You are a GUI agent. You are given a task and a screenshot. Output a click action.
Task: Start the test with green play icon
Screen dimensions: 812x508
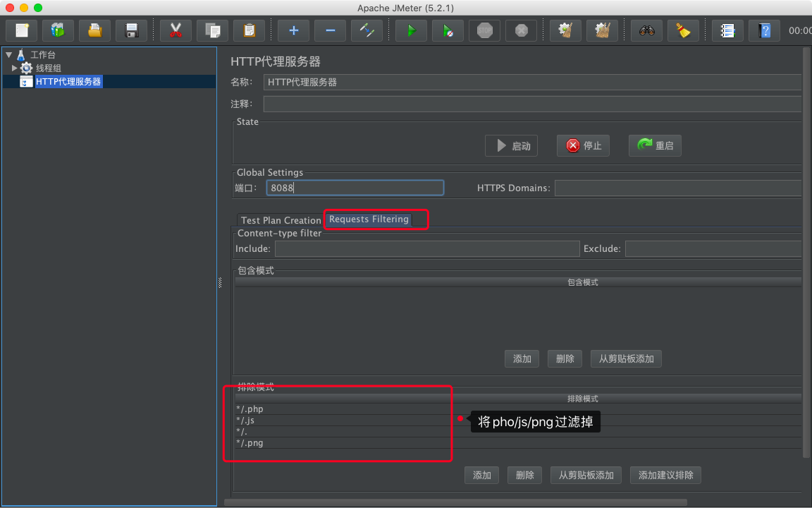pos(411,30)
